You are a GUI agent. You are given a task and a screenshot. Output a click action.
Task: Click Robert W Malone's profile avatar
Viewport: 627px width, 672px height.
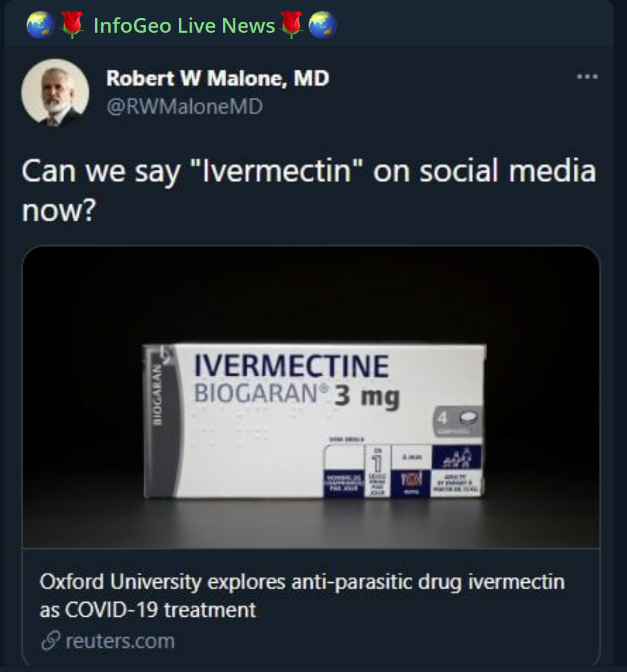click(55, 92)
